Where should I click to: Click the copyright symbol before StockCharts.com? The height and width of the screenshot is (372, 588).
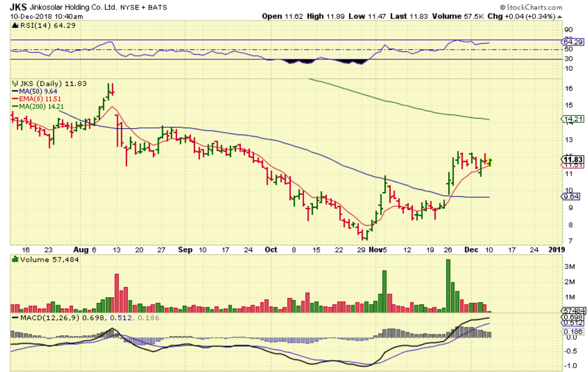(x=502, y=7)
